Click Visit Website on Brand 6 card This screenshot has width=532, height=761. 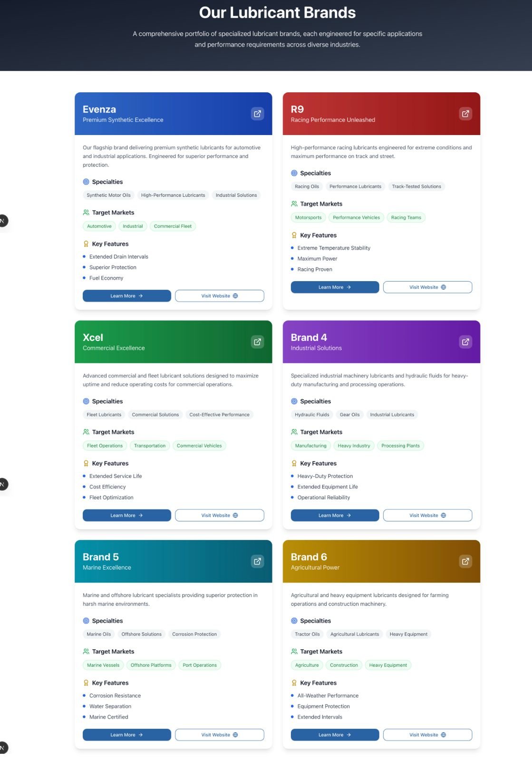[427, 735]
